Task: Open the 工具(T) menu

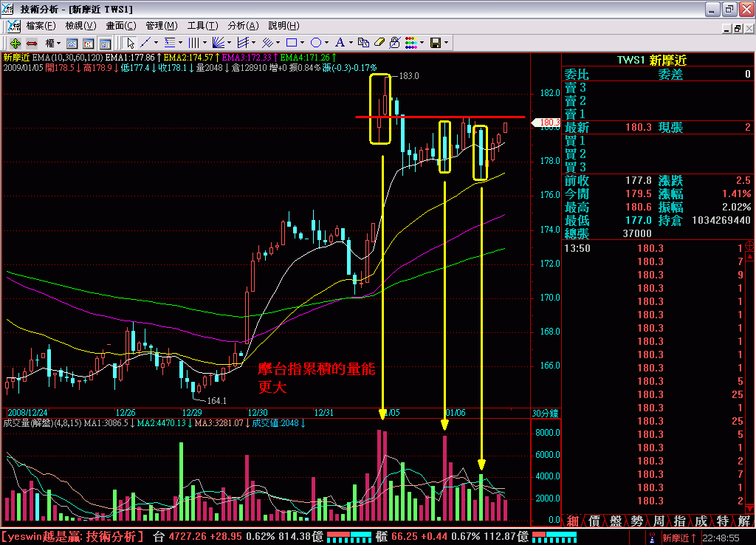Action: 202,26
